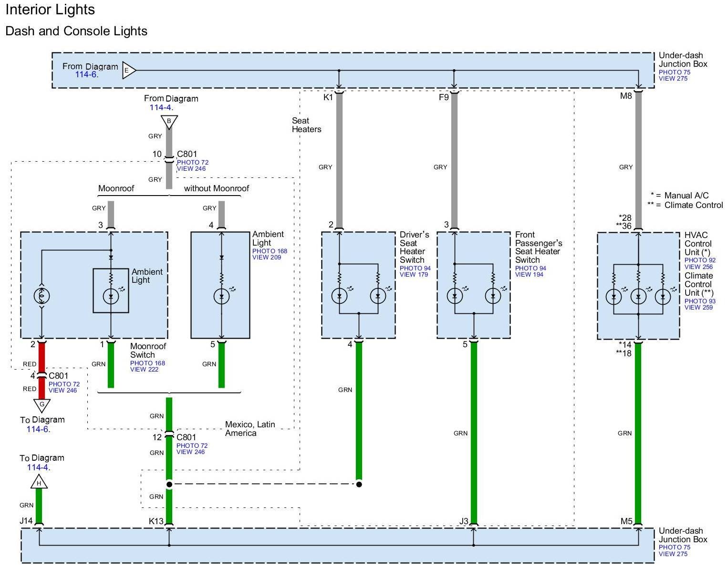Image resolution: width=728 pixels, height=568 pixels.
Task: Click the 'J3' terminal label
Action: click(464, 521)
